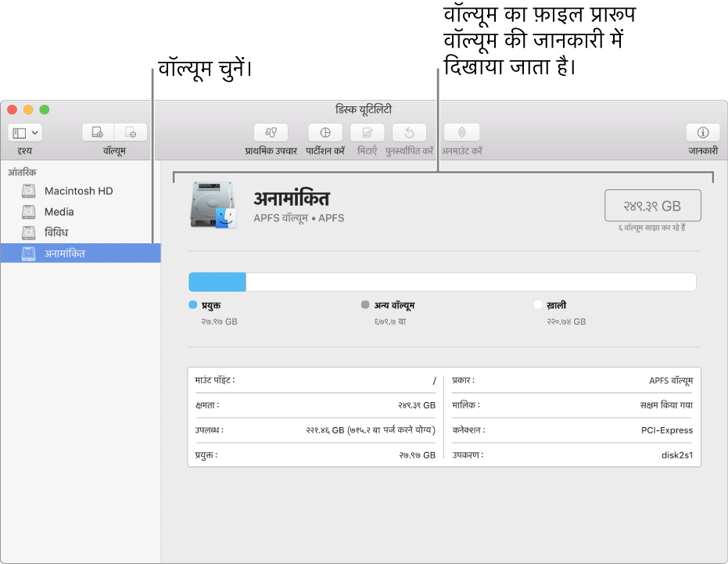This screenshot has height=564, width=728.
Task: Select अनामांकित volume in sidebar
Action: (x=81, y=253)
